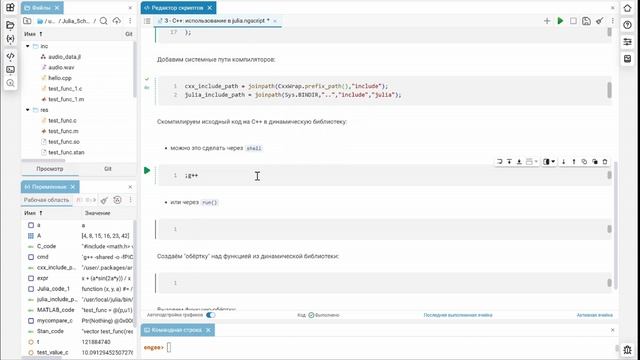Go up a folder in the file browser
This screenshot has height=360, width=640.
[27, 20]
